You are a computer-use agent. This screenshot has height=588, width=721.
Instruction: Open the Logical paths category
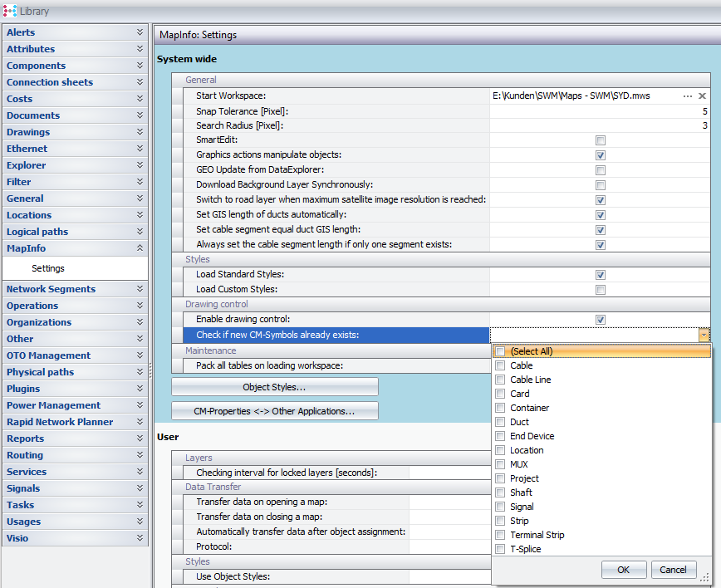point(75,232)
